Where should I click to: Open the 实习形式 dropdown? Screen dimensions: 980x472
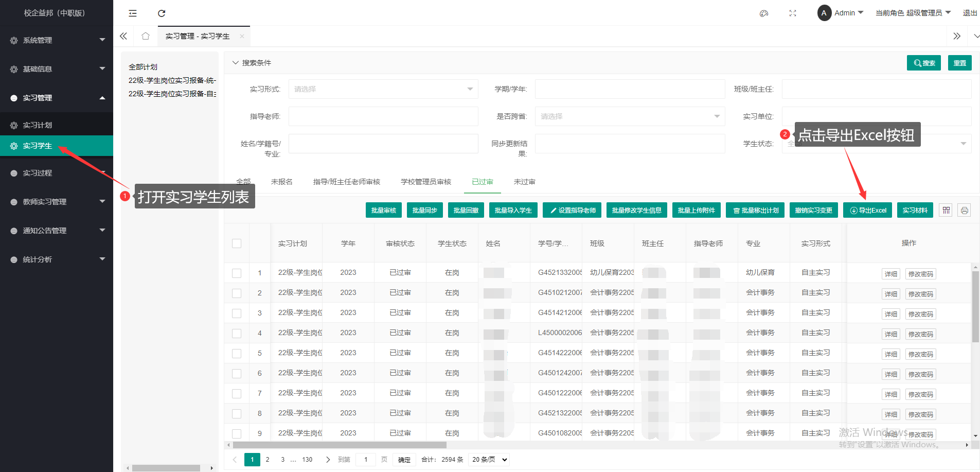click(x=383, y=89)
